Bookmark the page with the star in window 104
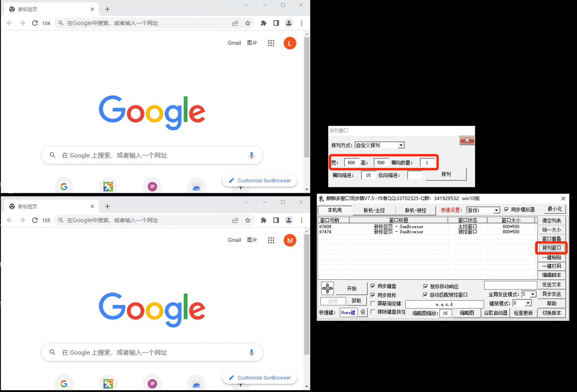The width and height of the screenshot is (577, 392). tap(248, 23)
